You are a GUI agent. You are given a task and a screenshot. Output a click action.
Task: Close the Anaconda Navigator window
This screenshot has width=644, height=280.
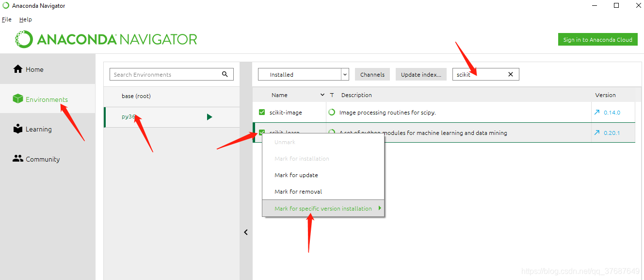tap(638, 6)
